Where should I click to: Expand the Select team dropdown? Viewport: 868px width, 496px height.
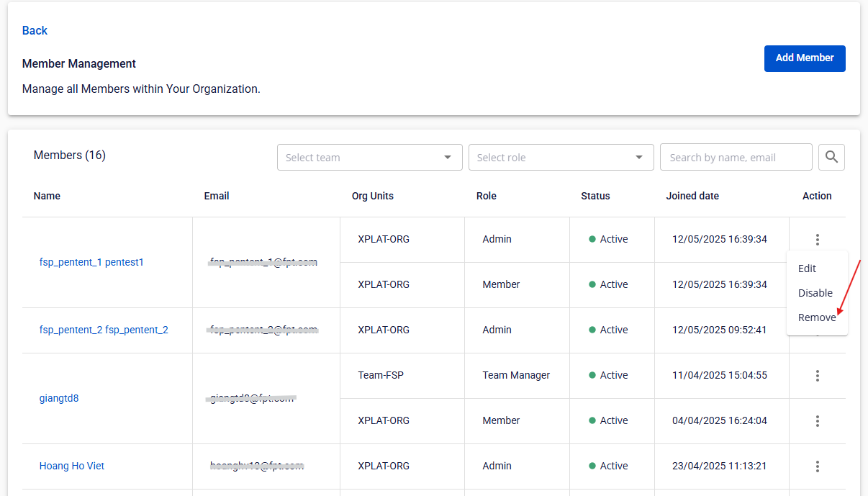[370, 158]
